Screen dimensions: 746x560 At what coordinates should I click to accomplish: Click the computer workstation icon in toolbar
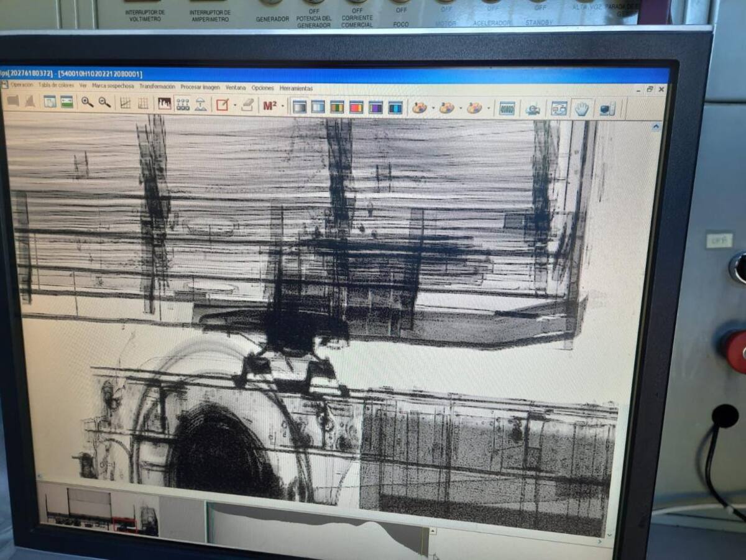[607, 109]
